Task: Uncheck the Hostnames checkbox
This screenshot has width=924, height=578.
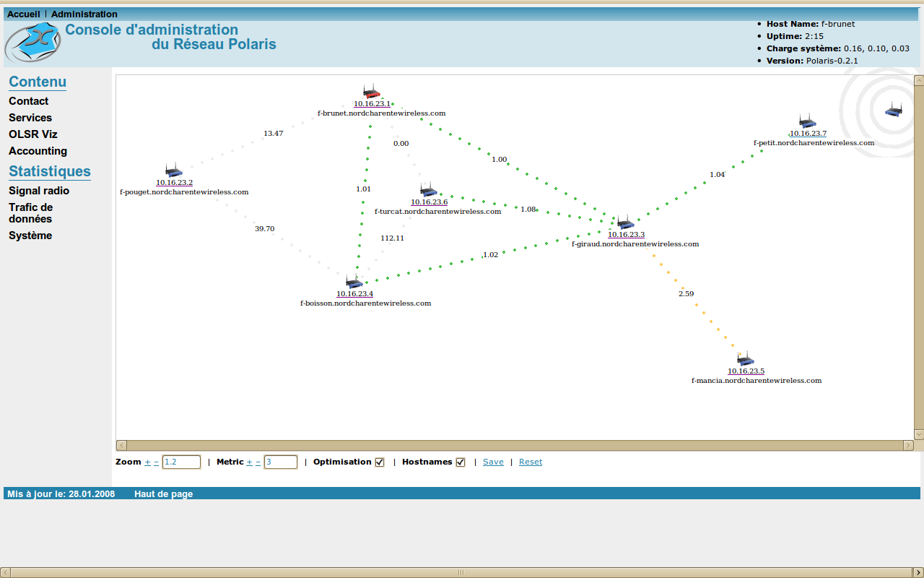Action: 461,462
